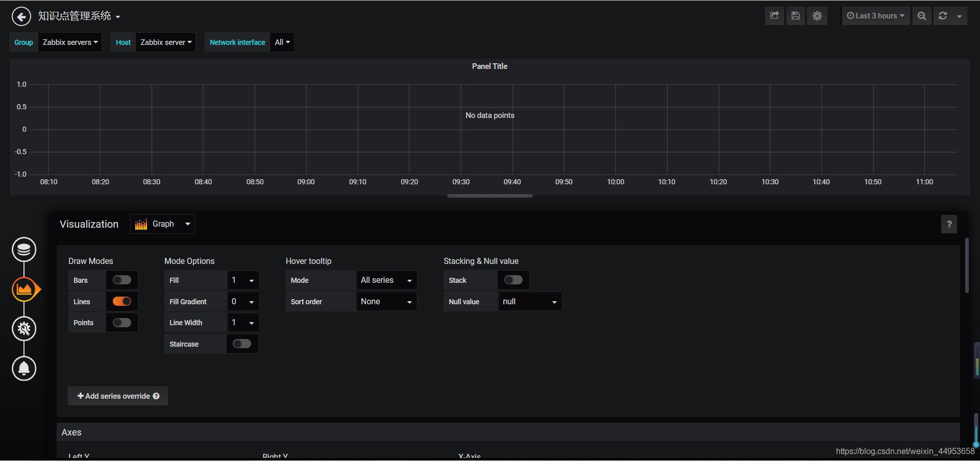Open visualization help question mark
This screenshot has height=461, width=980.
click(x=949, y=224)
